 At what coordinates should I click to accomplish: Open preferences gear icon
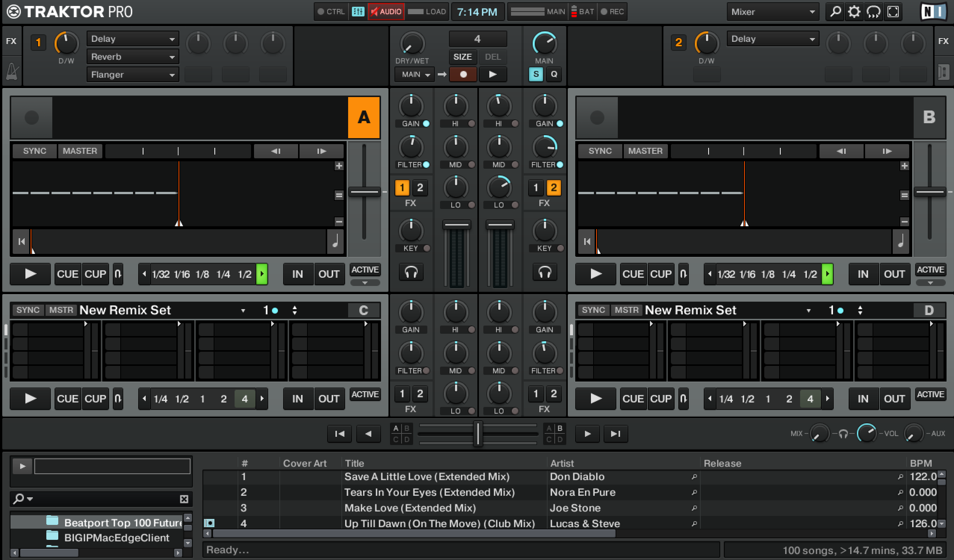click(854, 12)
